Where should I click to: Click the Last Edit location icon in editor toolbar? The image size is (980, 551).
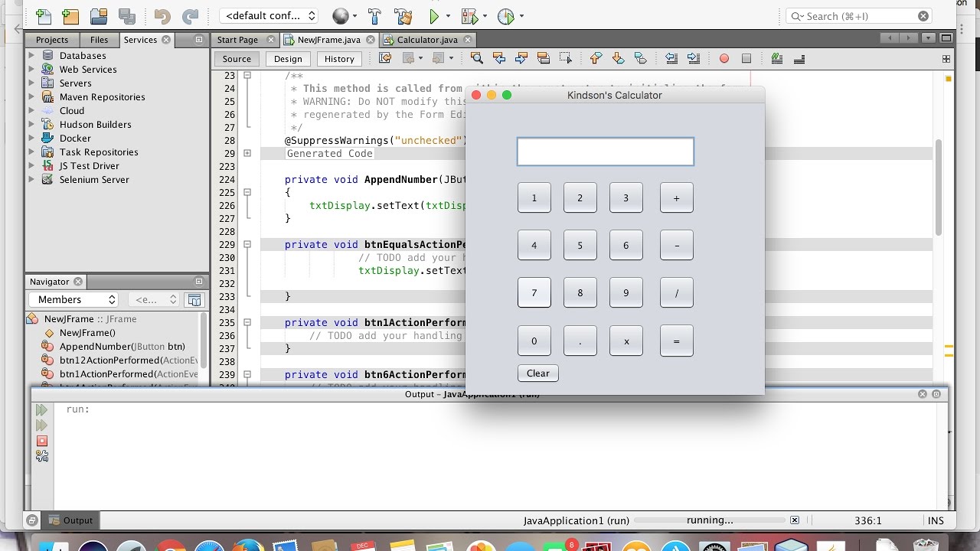click(386, 58)
